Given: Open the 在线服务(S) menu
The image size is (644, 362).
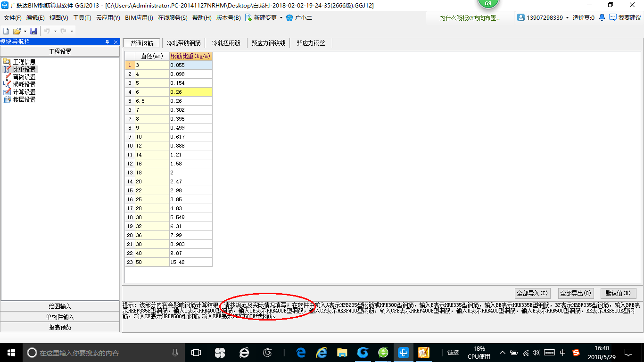Looking at the screenshot, I should (x=173, y=17).
